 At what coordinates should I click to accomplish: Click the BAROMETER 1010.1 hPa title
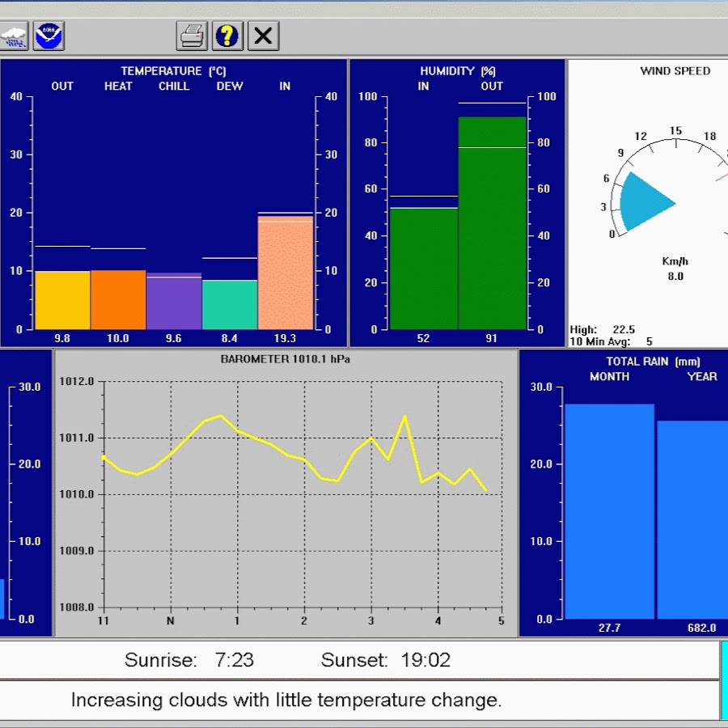[x=286, y=358]
